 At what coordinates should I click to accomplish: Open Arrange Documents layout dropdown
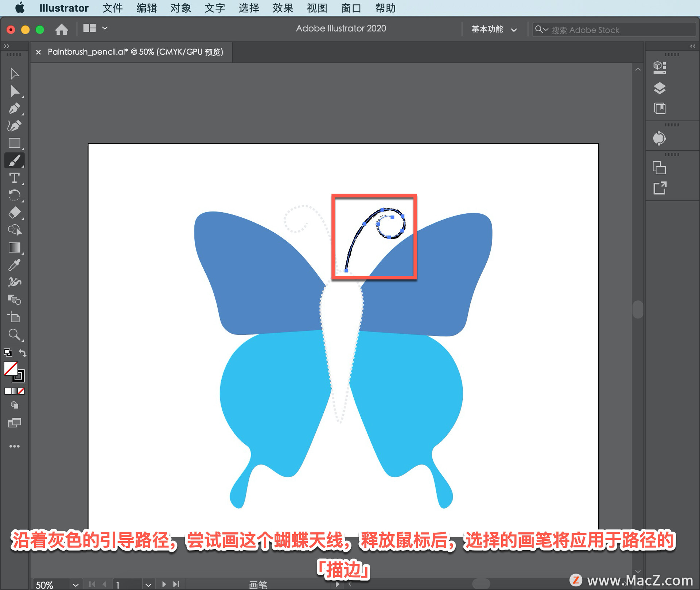(x=96, y=28)
